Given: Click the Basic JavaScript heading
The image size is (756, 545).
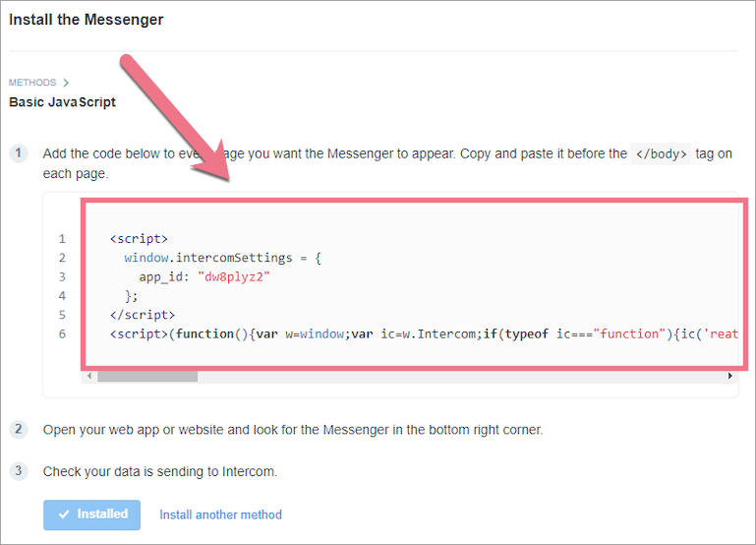Looking at the screenshot, I should coord(62,102).
